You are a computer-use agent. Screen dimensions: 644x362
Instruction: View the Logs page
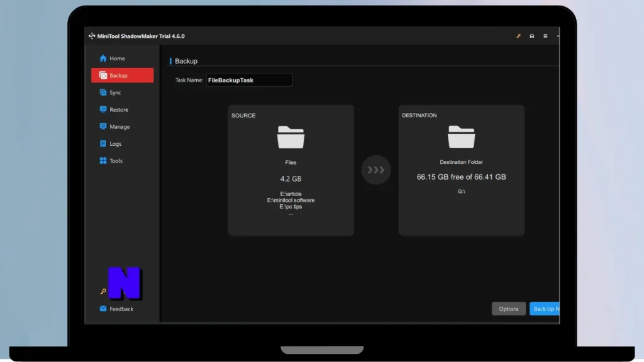tap(122, 144)
